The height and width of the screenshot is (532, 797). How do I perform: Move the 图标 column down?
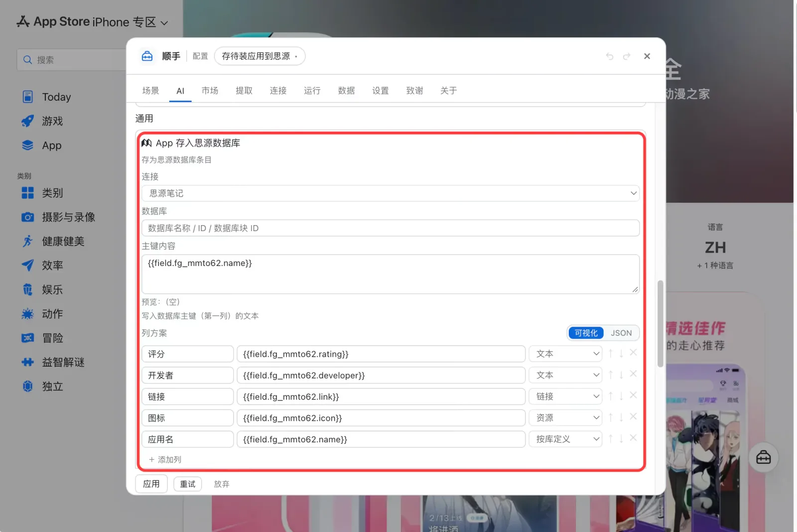(x=621, y=417)
